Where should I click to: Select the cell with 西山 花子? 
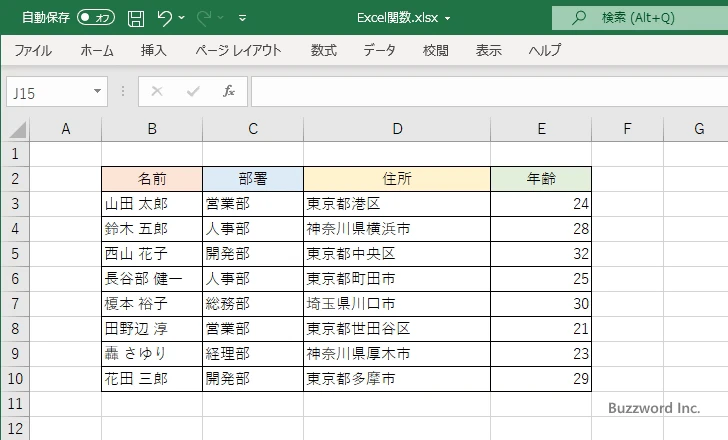[152, 254]
